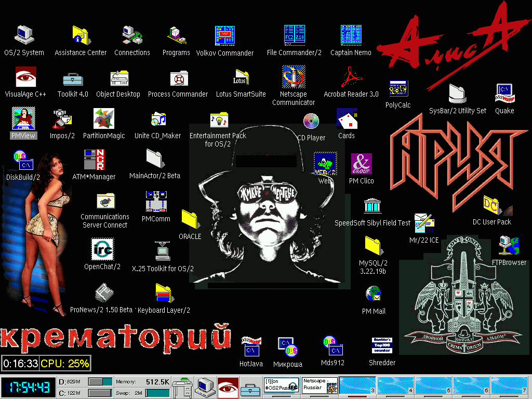The height and width of the screenshot is (399, 532).
Task: Switch to #OS2Russian IRC task
Action: 282,386
